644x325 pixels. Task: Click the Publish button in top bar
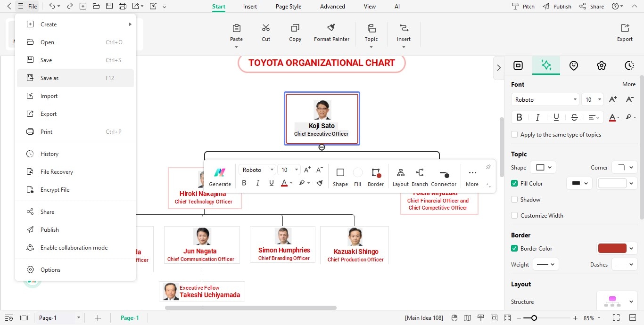(557, 7)
